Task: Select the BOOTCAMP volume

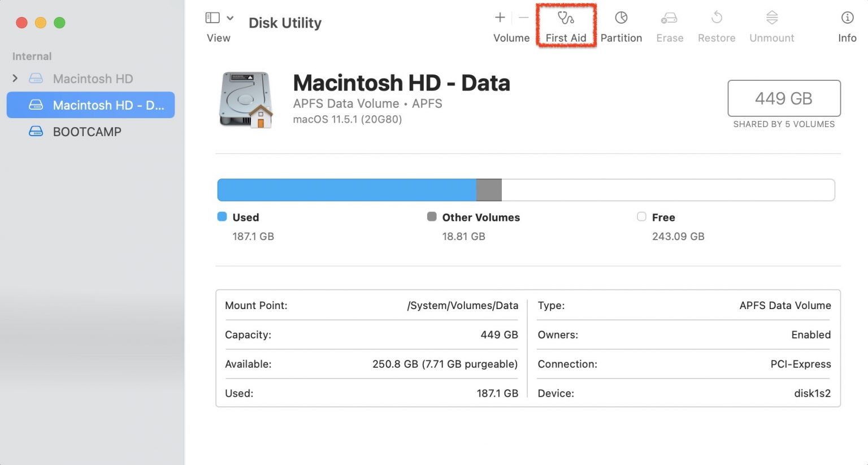Action: pos(88,131)
